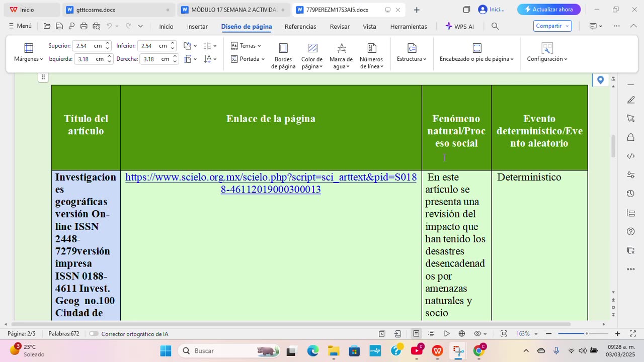This screenshot has height=362, width=644.
Task: Click the help question mark in the right sidebar
Action: tap(631, 231)
